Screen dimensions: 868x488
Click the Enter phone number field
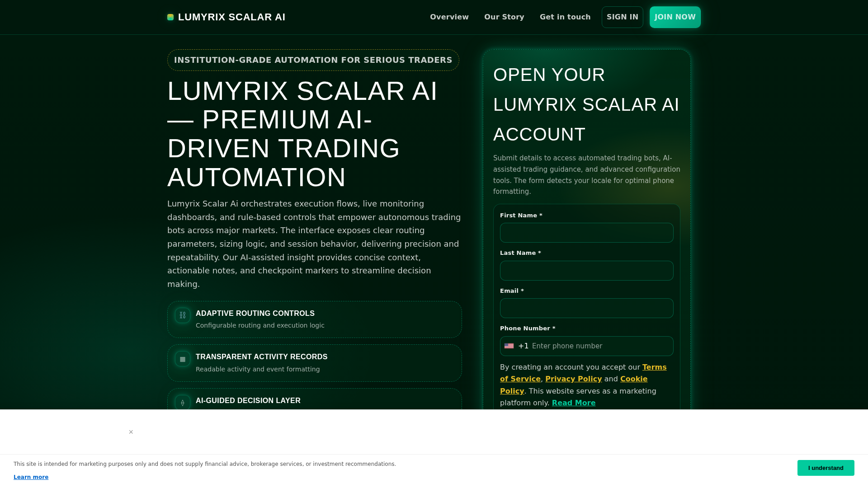[x=600, y=346]
